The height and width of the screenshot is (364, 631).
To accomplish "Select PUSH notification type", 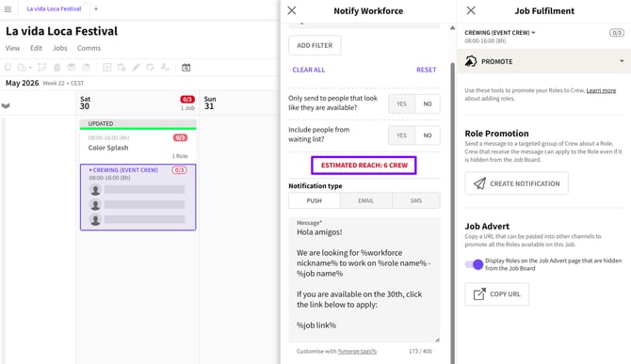I will 315,200.
